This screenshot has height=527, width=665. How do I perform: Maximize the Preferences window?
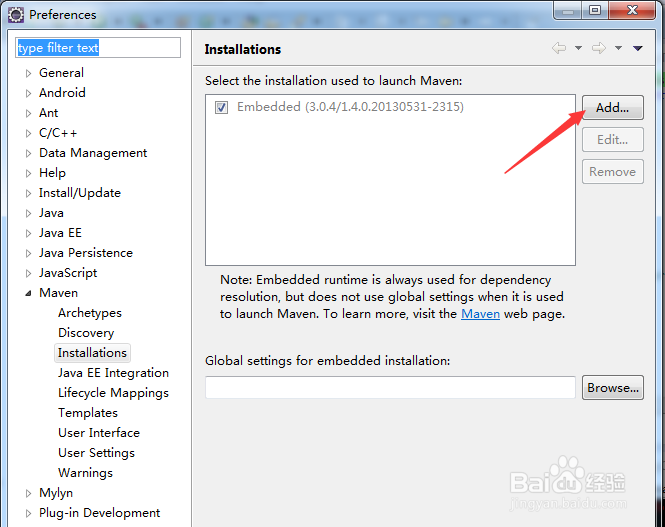pyautogui.click(x=595, y=11)
